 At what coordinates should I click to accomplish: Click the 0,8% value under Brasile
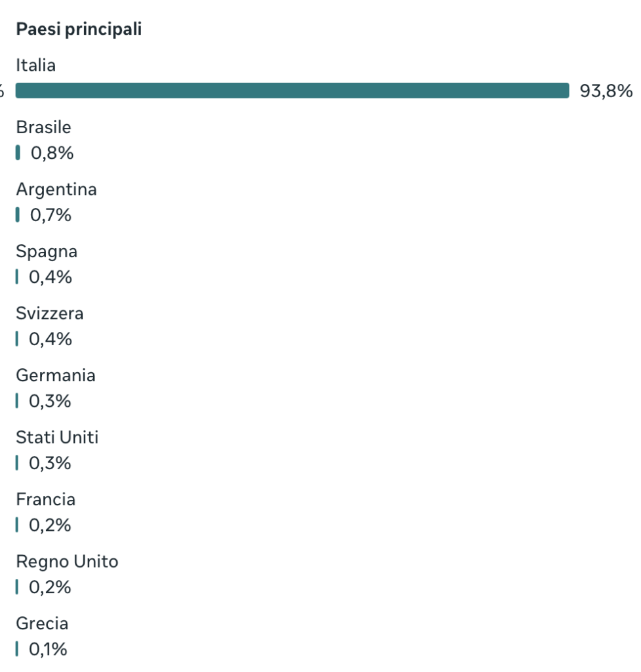tap(52, 154)
